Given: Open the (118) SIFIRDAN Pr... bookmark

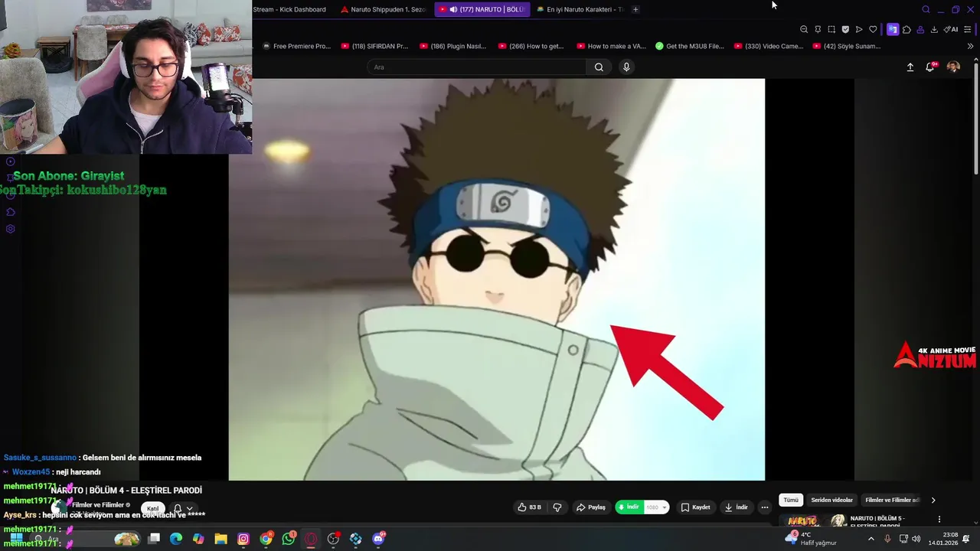Looking at the screenshot, I should tap(375, 46).
